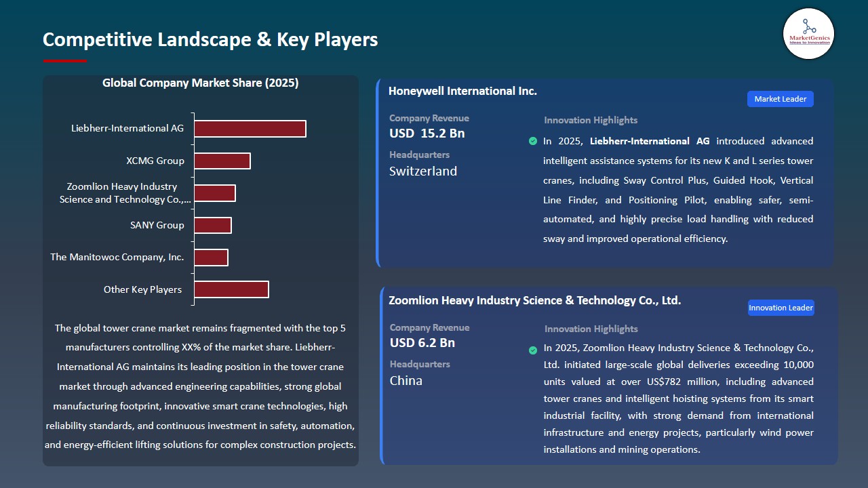Select the XCMG Group bar
868x488 pixels.
coord(222,161)
